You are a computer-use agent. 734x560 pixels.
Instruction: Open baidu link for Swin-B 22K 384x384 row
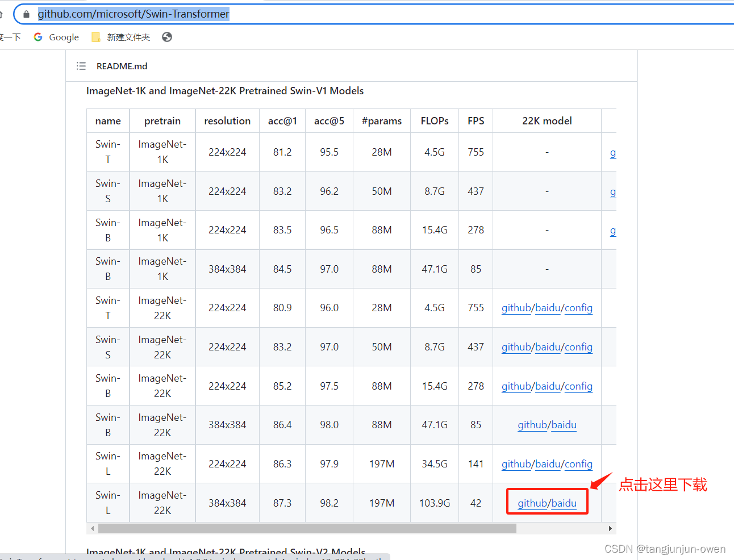tap(564, 425)
